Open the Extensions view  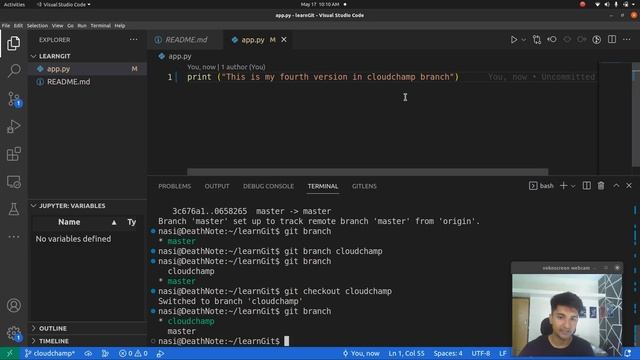[x=13, y=154]
